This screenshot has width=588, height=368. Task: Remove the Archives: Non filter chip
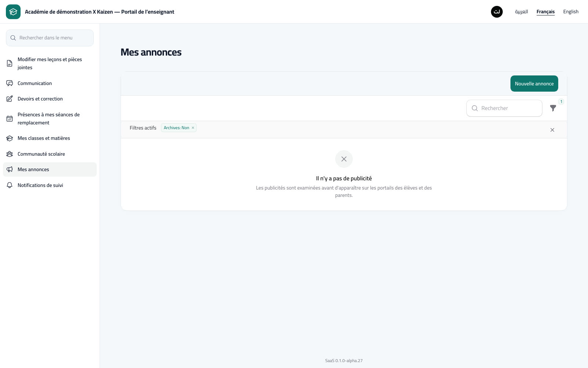pyautogui.click(x=193, y=128)
